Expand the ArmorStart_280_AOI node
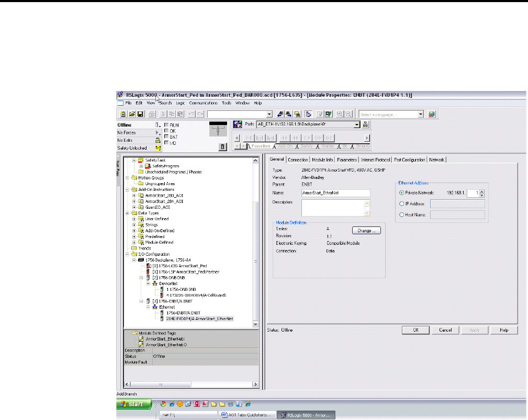 tap(134, 196)
